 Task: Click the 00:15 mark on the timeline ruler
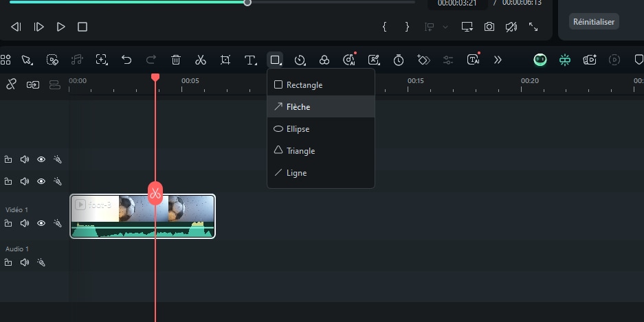tap(415, 81)
